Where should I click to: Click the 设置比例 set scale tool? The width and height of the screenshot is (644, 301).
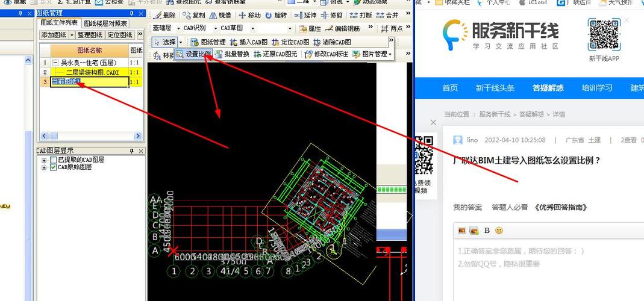(x=194, y=54)
